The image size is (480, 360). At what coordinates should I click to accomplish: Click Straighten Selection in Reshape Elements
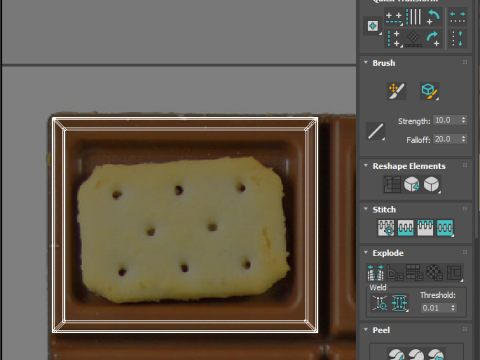[392, 184]
